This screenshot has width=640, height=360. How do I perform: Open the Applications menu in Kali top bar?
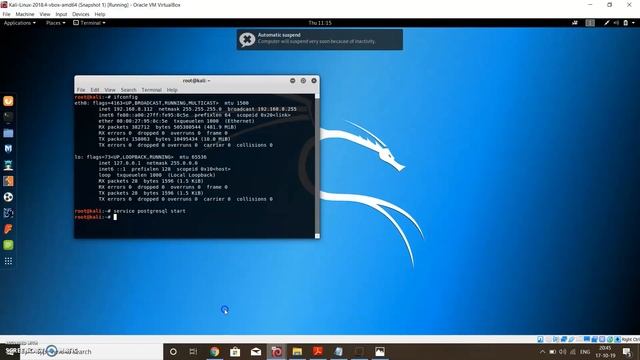tap(20, 23)
